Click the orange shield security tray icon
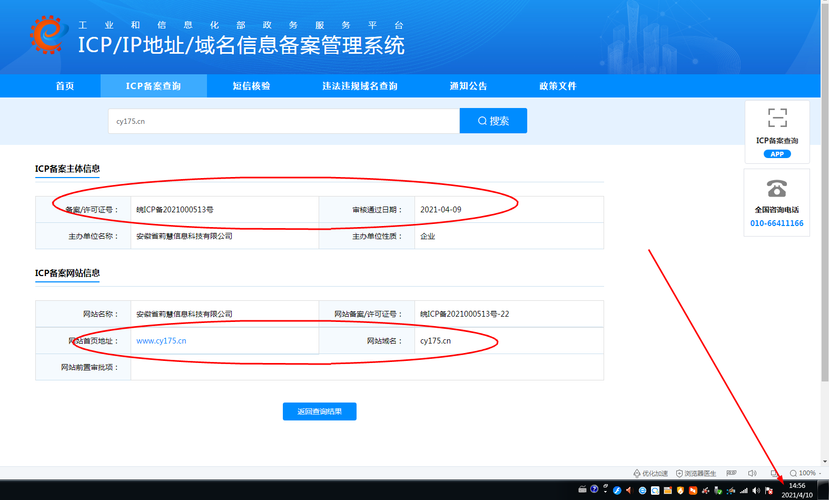This screenshot has width=829, height=500. [x=680, y=490]
